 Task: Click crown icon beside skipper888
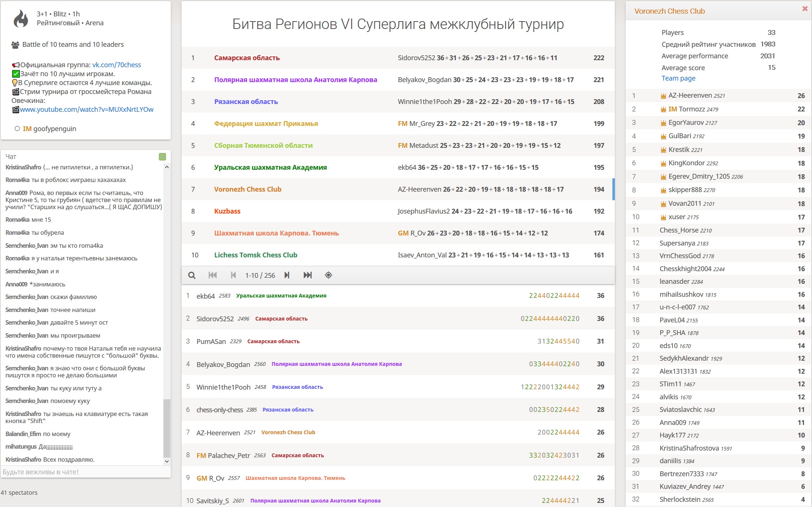tap(663, 190)
